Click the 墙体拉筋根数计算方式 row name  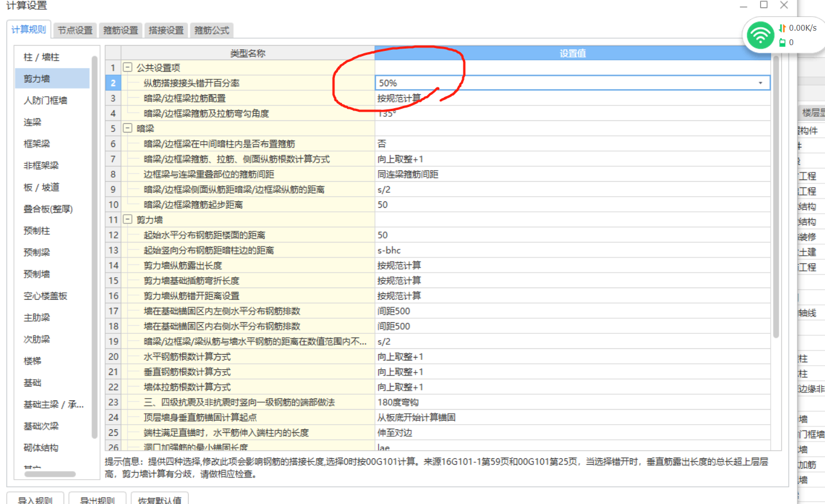[x=187, y=387]
